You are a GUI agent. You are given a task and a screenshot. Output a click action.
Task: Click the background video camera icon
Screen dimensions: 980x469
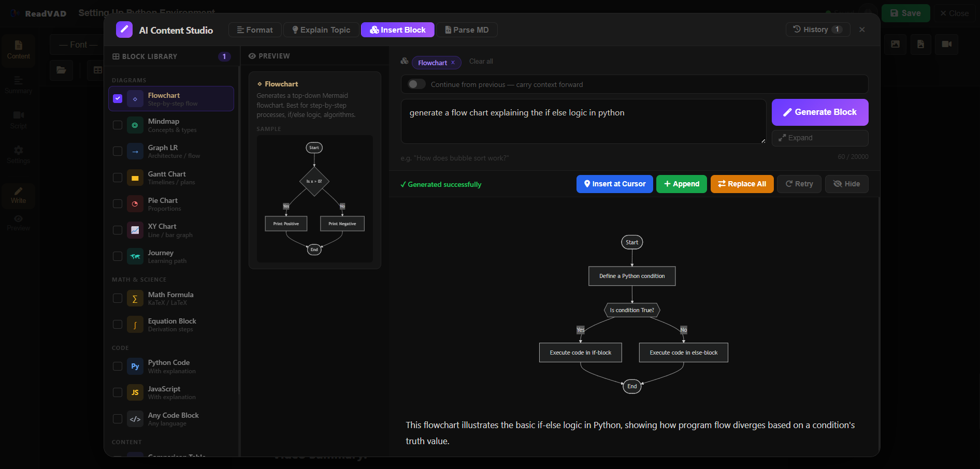[x=947, y=44]
